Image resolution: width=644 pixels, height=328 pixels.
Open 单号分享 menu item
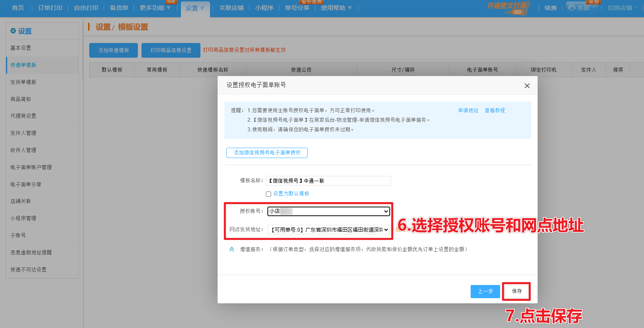click(x=297, y=8)
